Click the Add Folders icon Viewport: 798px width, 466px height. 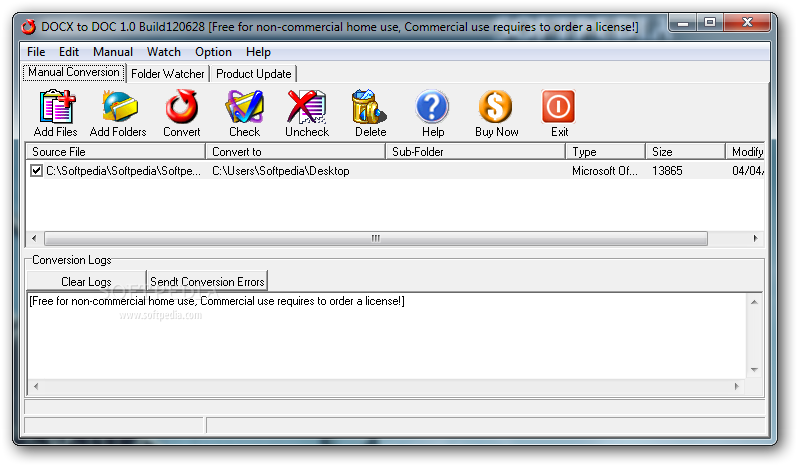point(119,107)
